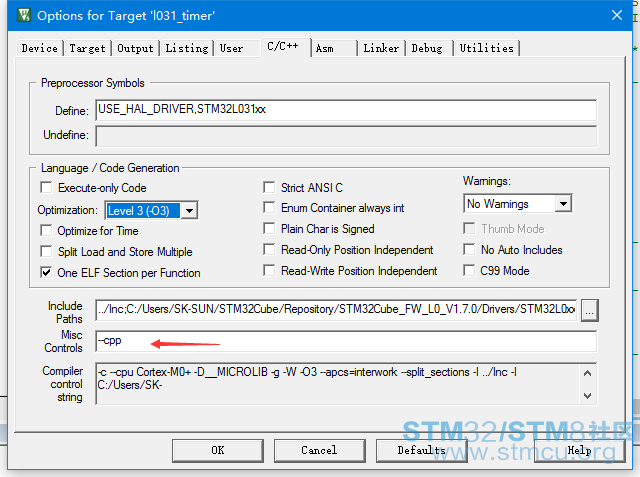Open the Optimization level dropdown
Viewport: 640px width, 477px height.
coord(189,211)
